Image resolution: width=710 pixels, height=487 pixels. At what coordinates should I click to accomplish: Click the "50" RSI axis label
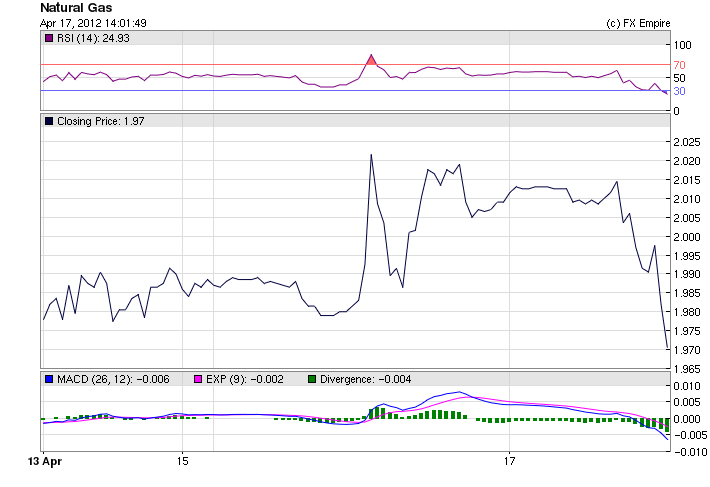point(680,78)
